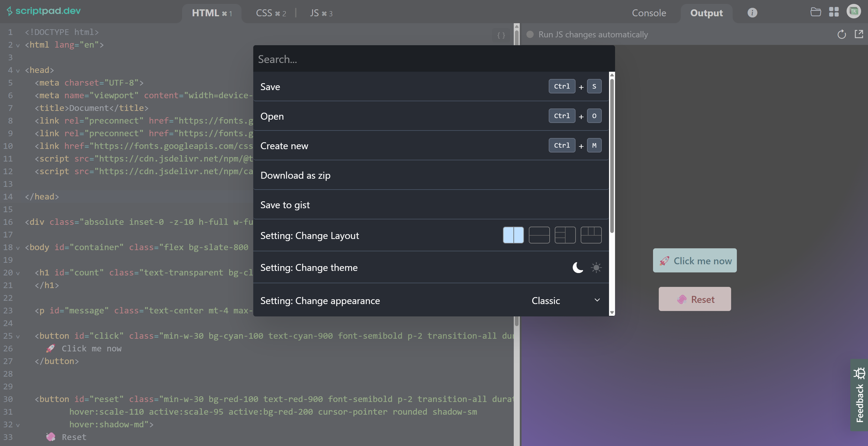This screenshot has height=446, width=868.
Task: Click line number 30
Action: pyautogui.click(x=8, y=399)
